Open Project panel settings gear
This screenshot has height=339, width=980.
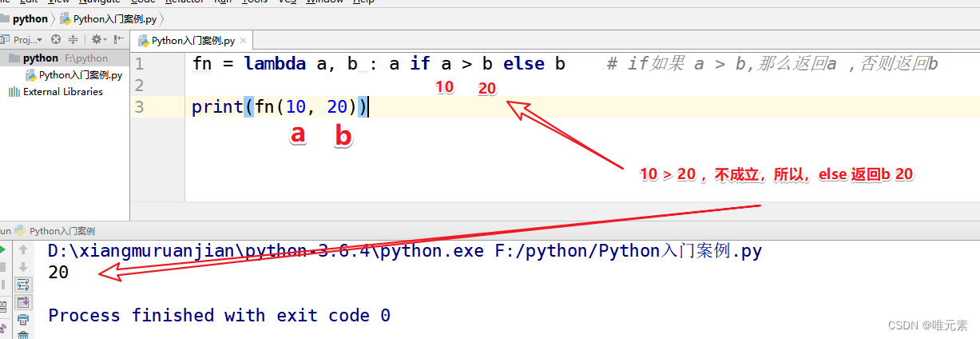[97, 39]
